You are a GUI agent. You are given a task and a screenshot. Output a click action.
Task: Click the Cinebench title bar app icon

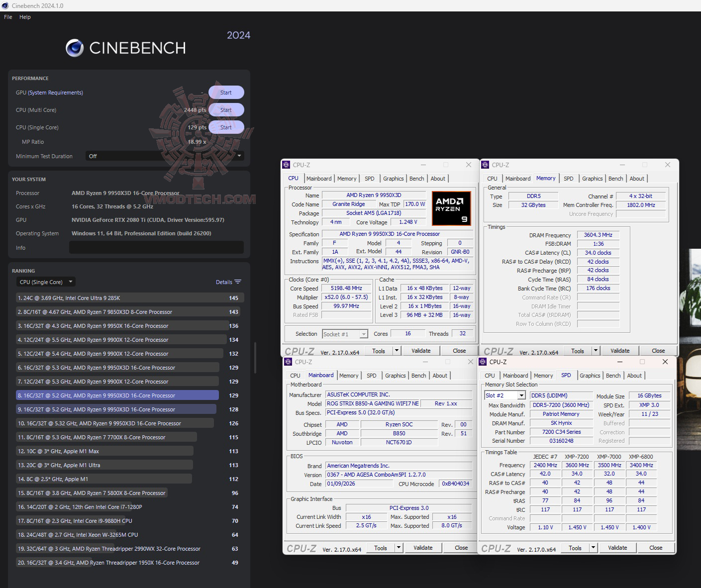tap(5, 5)
